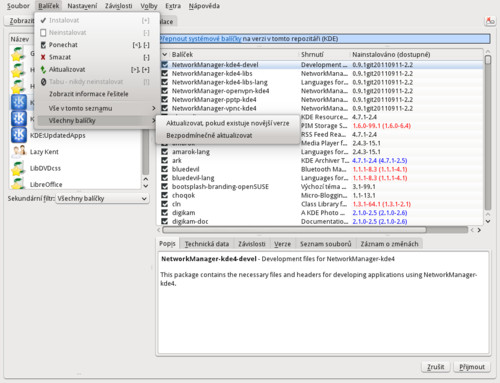Click the red X icon beside Smazat
Image resolution: width=500 pixels, height=383 pixels.
point(43,57)
